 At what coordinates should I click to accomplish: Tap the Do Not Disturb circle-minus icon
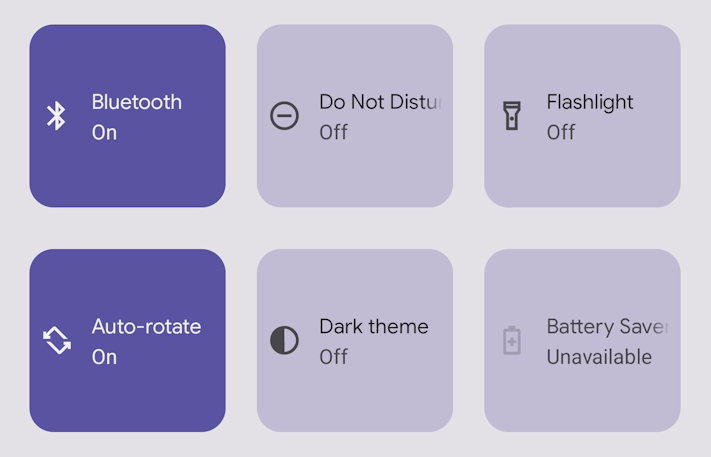[284, 116]
